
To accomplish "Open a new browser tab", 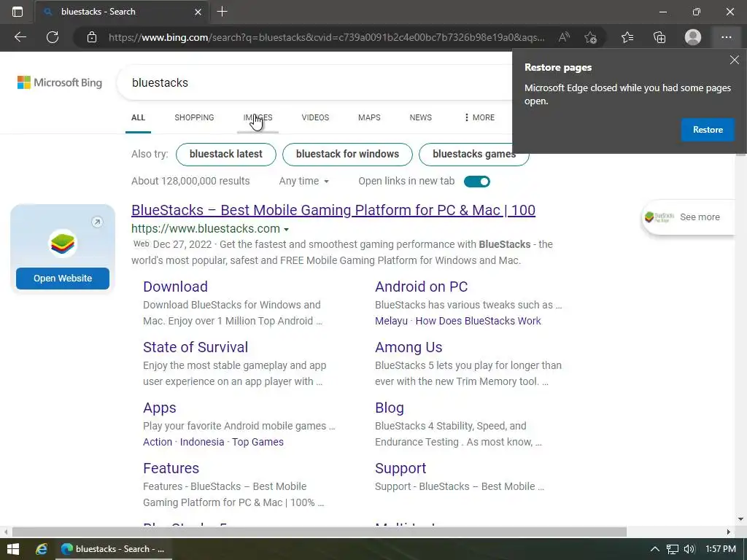I will point(222,12).
